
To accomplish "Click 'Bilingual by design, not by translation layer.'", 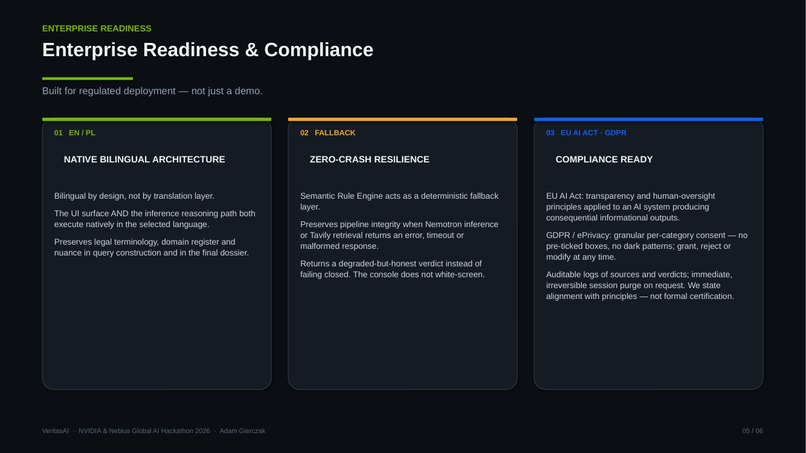I will (x=134, y=196).
